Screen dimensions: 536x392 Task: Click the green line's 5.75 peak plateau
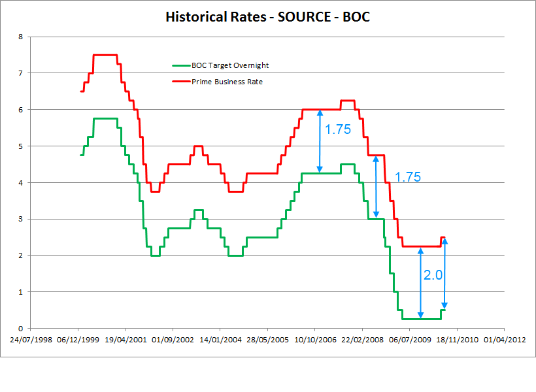[105, 119]
